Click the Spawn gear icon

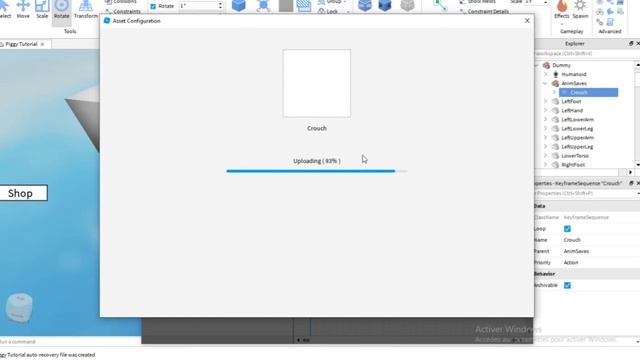(580, 6)
